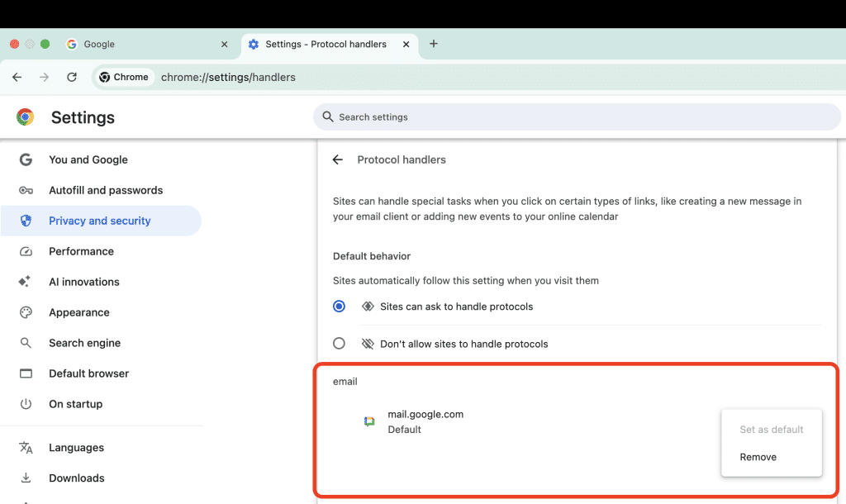Close the Settings - Protocol handlers tab
This screenshot has height=504, width=846.
point(404,45)
